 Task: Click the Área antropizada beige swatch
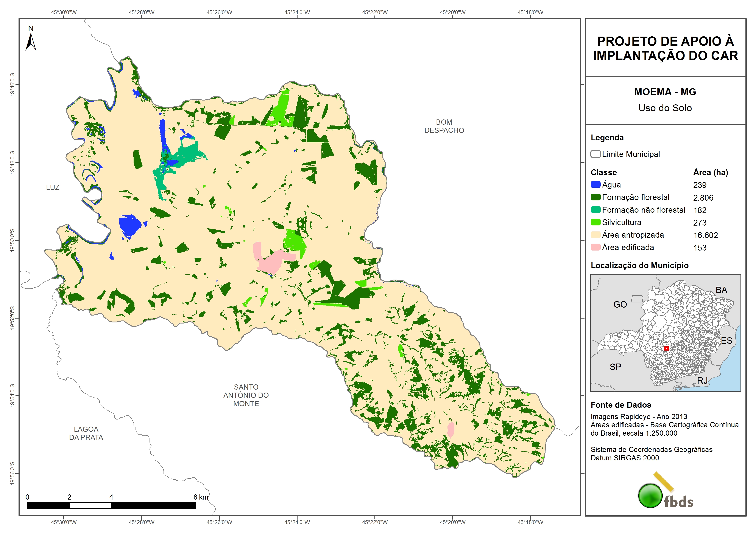[x=595, y=235]
